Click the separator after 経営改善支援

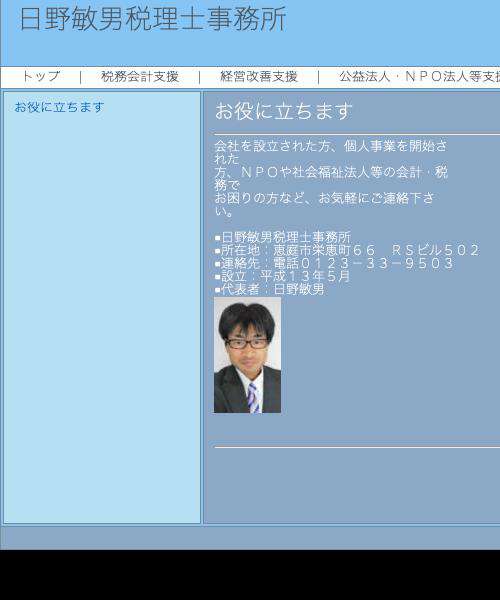(318, 77)
